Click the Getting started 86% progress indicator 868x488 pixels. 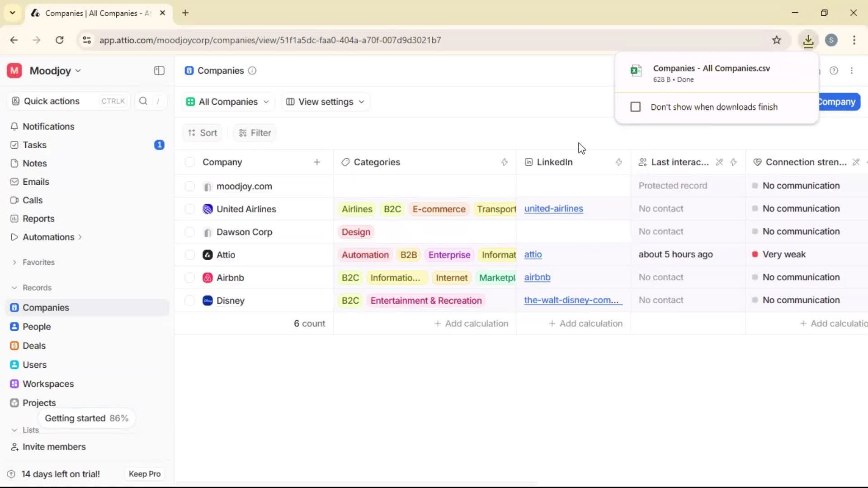(87, 418)
